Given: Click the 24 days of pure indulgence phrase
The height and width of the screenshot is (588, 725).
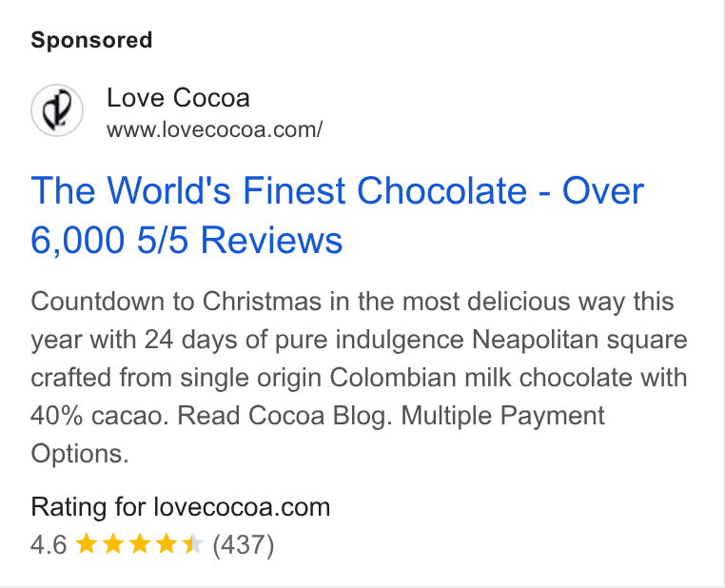Looking at the screenshot, I should (304, 341).
